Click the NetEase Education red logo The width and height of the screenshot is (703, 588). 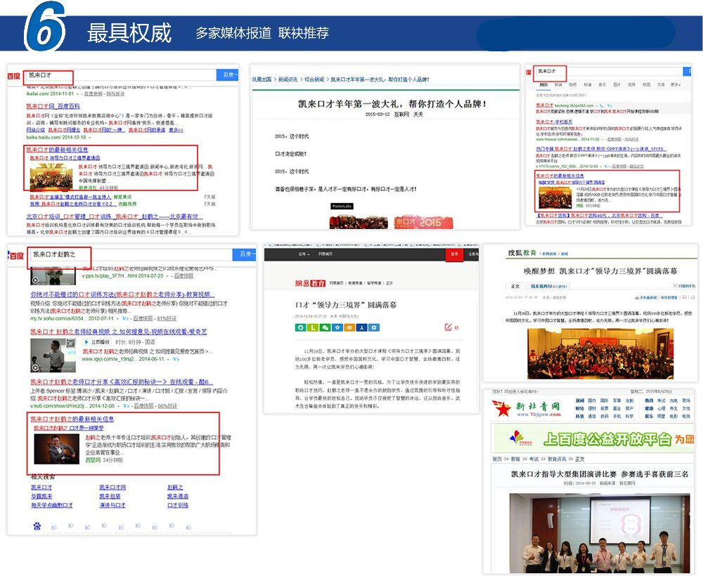[310, 283]
